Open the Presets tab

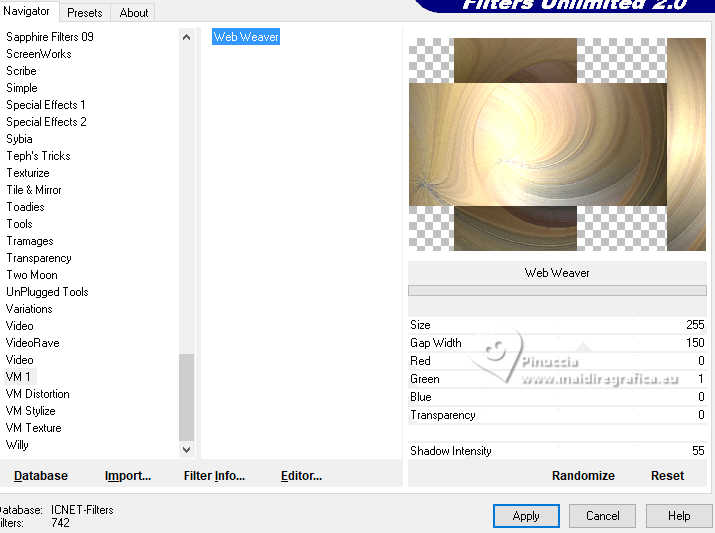(x=84, y=13)
